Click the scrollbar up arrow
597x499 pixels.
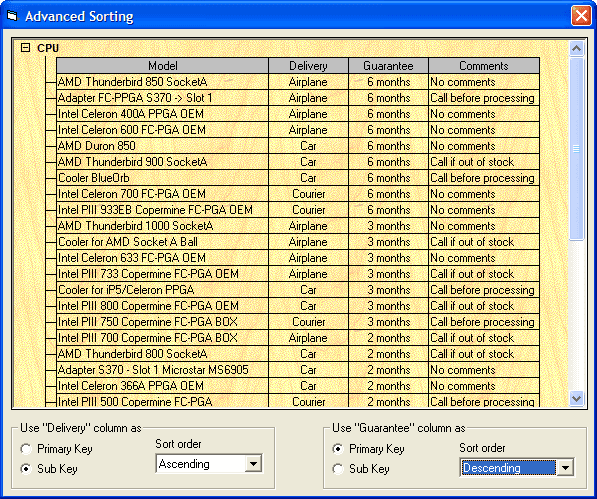(576, 48)
